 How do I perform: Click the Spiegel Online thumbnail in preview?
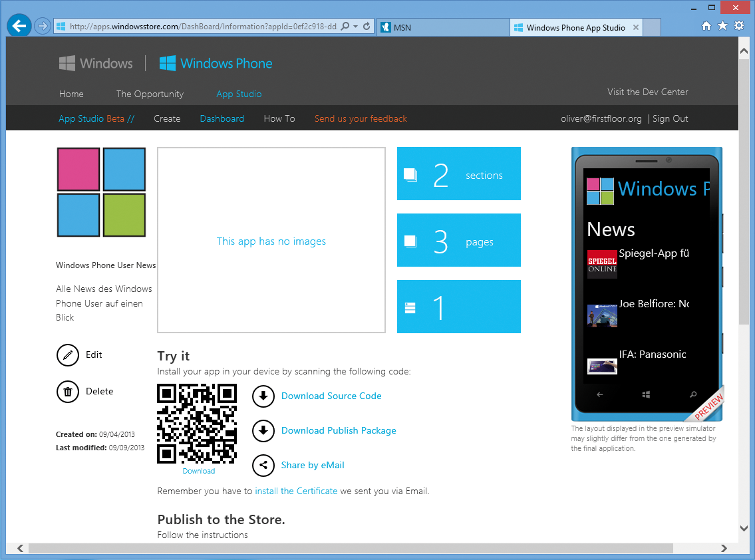[x=603, y=264]
